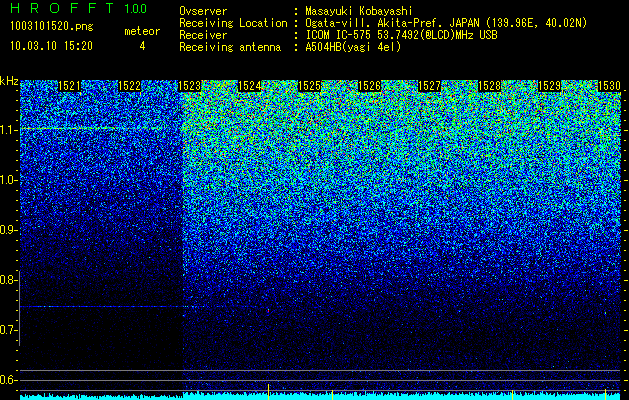
Task: Click the ICOM IC-575 receiver details
Action: coord(401,35)
